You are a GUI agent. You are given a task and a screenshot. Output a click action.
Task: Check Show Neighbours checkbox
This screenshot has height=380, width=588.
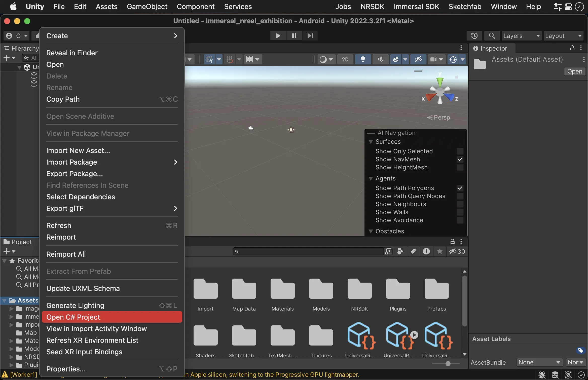460,204
